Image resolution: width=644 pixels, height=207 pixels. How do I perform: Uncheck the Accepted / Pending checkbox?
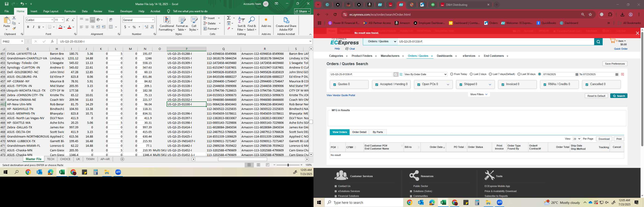pyautogui.click(x=376, y=85)
